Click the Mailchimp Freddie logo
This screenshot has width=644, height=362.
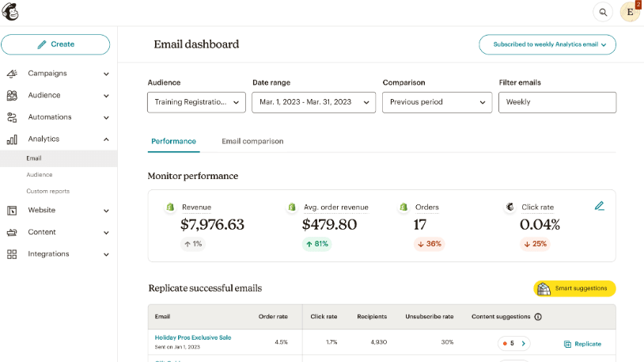tap(9, 11)
